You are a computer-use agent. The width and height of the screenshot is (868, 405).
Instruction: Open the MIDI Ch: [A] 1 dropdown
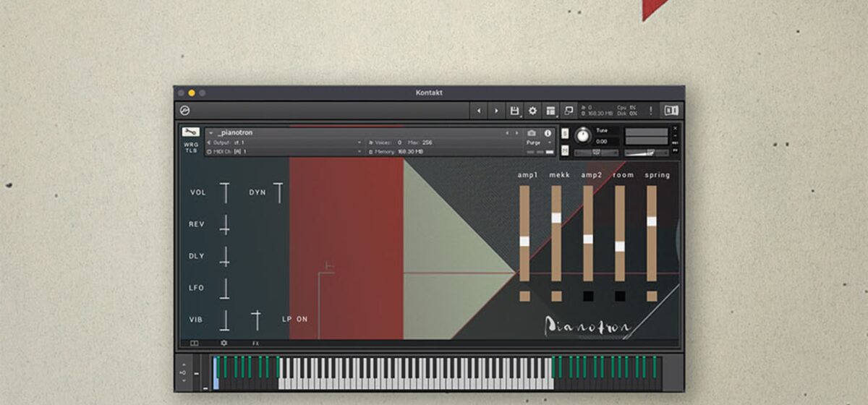[x=285, y=152]
